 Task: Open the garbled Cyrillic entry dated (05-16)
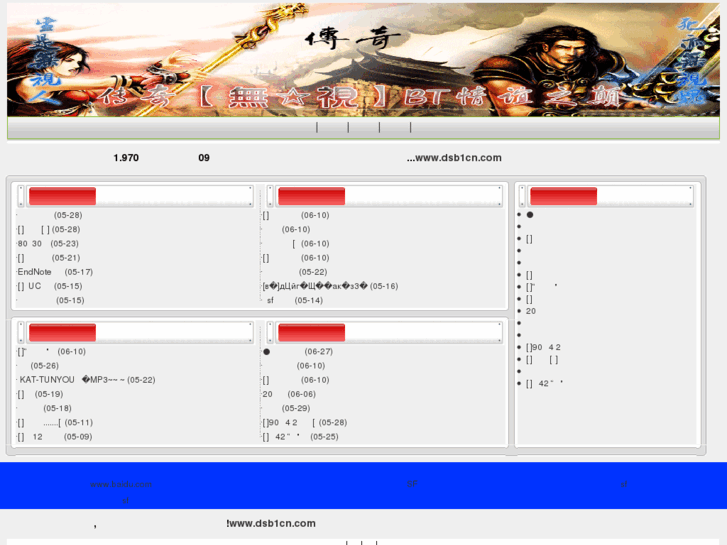click(330, 286)
